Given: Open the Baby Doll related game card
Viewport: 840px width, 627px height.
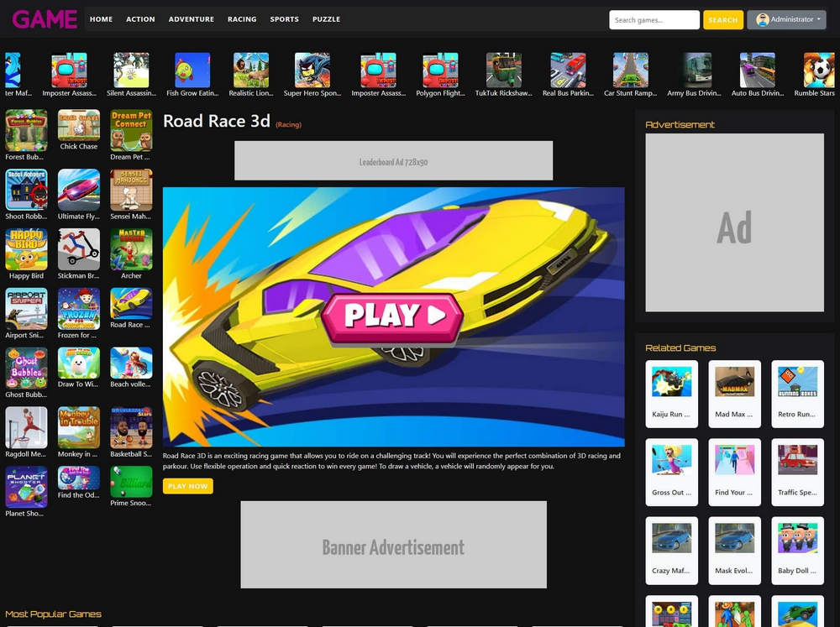Looking at the screenshot, I should pos(798,551).
